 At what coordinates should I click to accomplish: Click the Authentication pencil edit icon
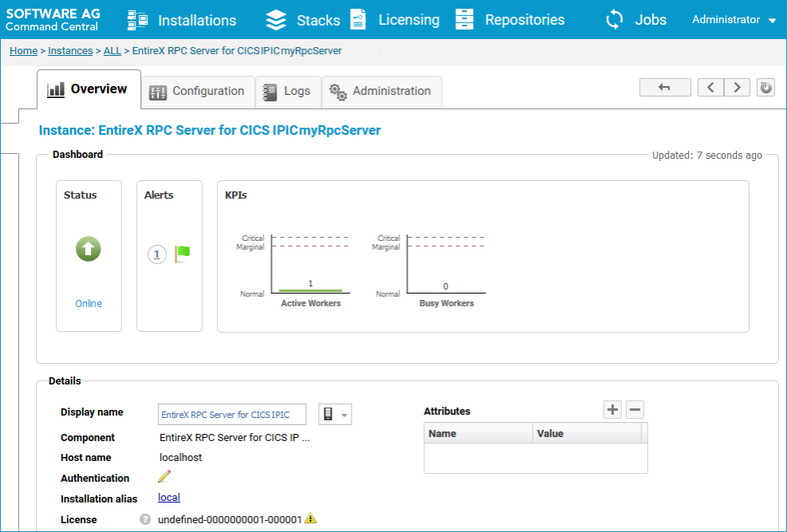pos(164,476)
